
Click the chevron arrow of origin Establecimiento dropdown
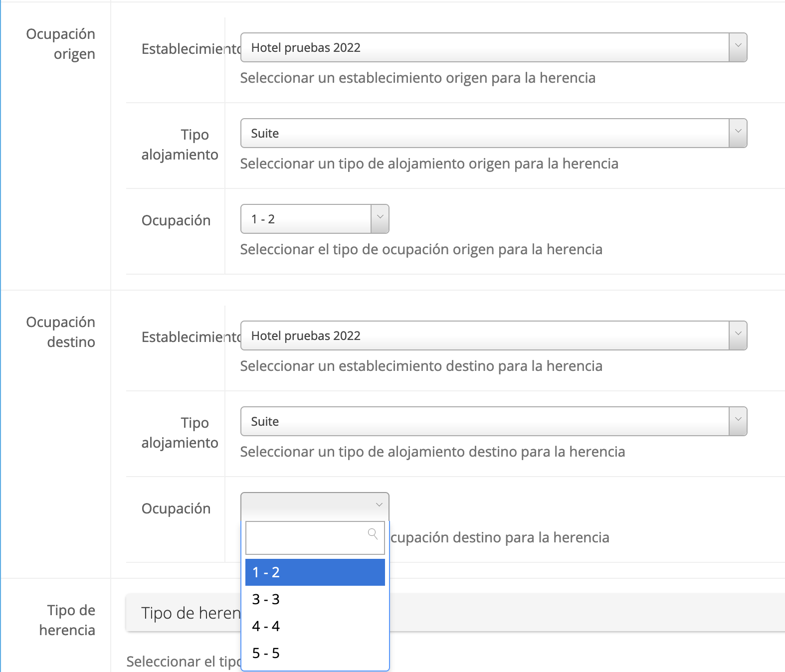[x=738, y=46]
